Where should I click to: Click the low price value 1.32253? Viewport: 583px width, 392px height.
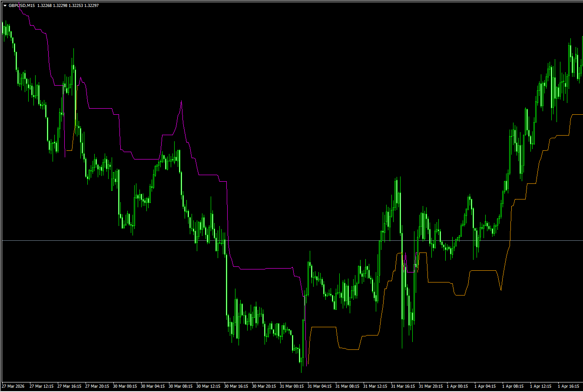[x=76, y=6]
